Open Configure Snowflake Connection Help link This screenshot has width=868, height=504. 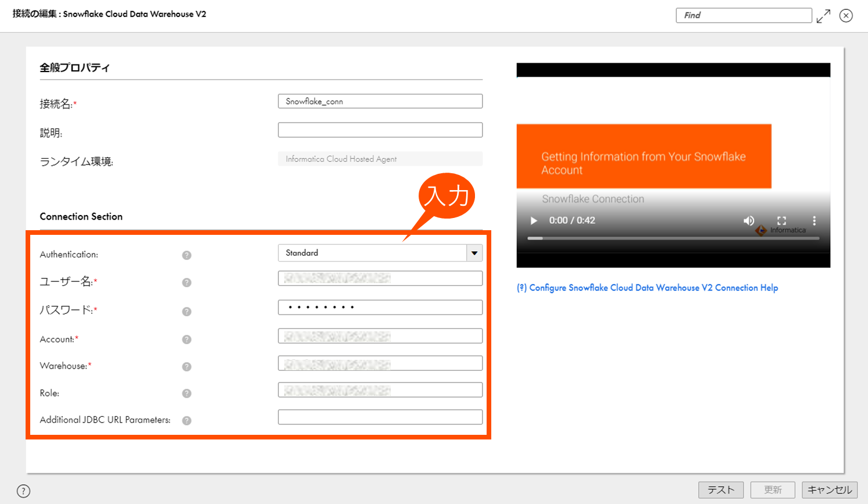647,288
